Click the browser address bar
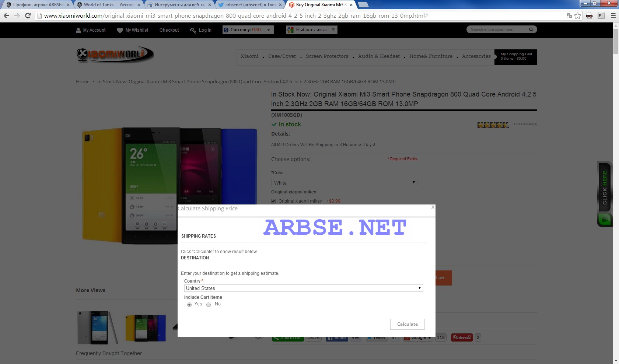 pyautogui.click(x=300, y=16)
